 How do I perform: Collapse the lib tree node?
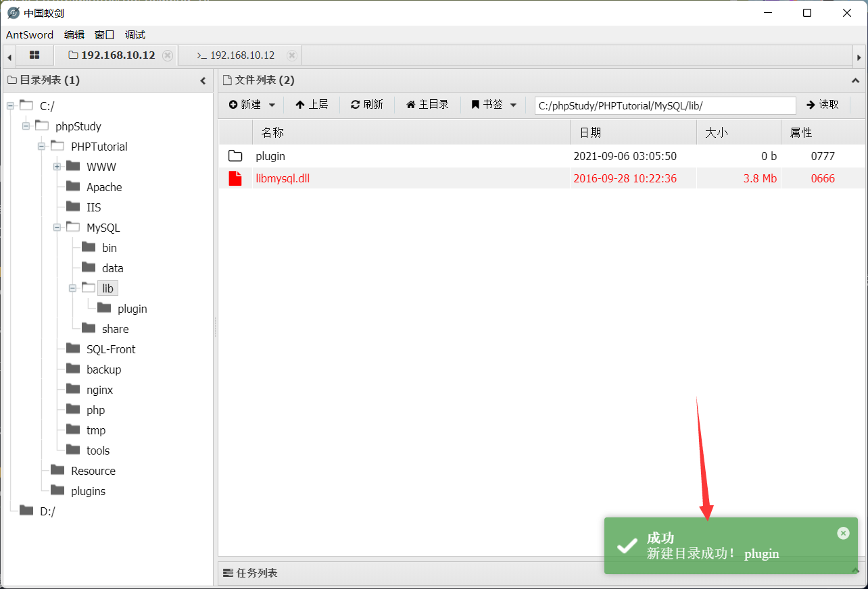click(x=72, y=288)
